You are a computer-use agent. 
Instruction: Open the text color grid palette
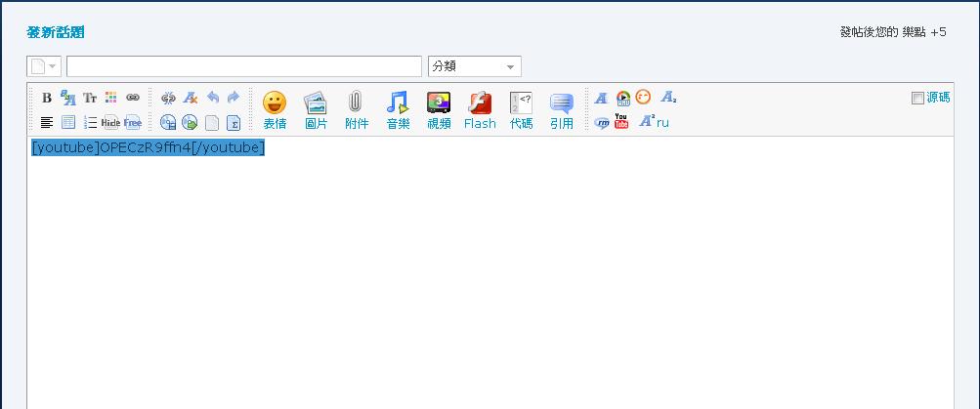[111, 98]
